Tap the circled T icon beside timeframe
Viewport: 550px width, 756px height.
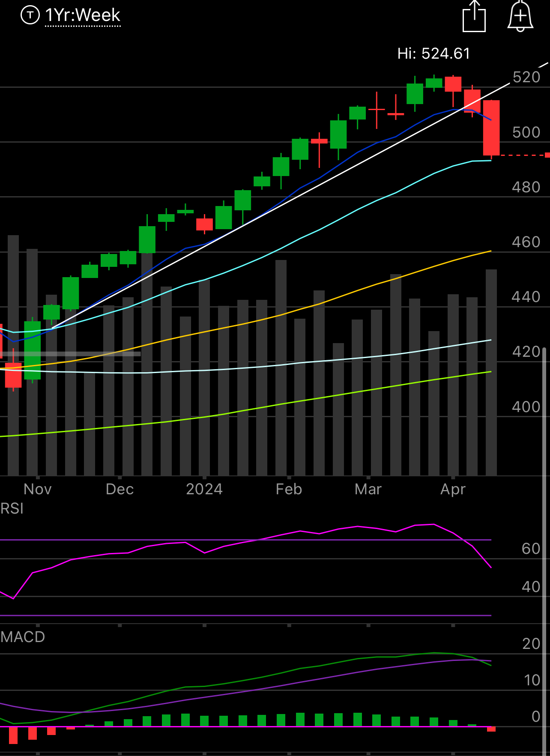30,15
